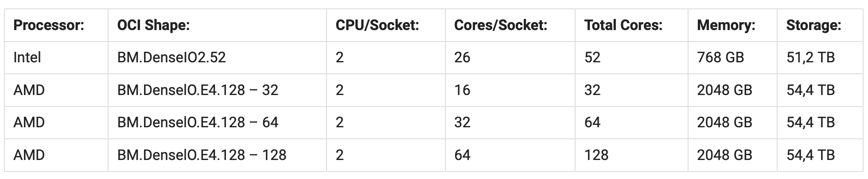
Task: Click the Total Cores column header
Action: tap(623, 25)
